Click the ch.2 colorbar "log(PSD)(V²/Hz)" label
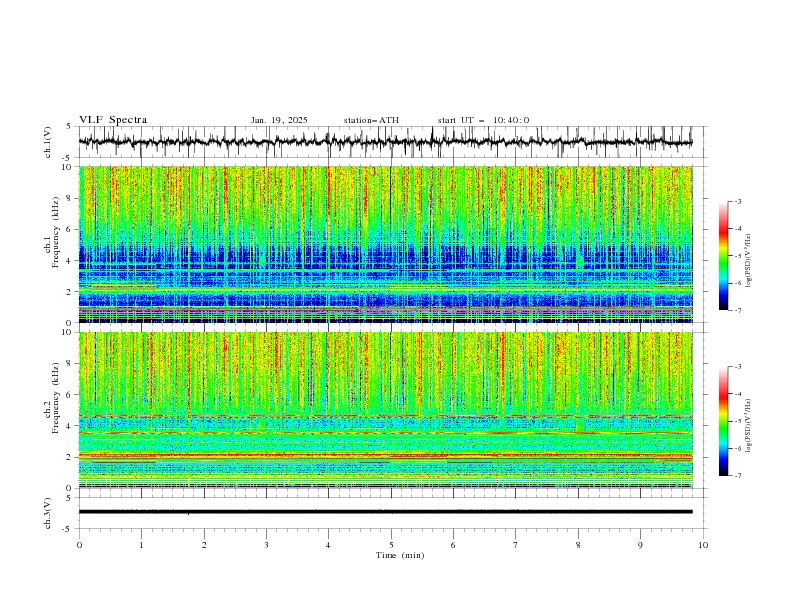The width and height of the screenshot is (792, 612). [x=749, y=426]
